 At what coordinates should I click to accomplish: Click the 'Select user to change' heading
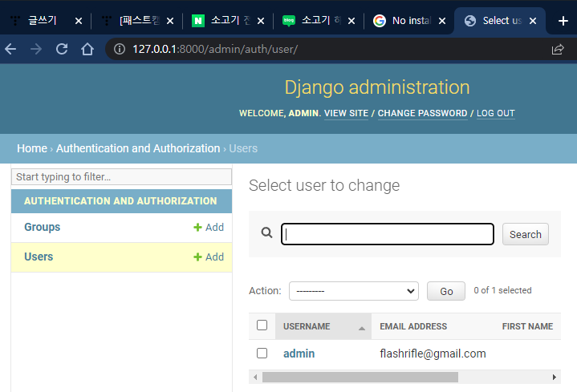(324, 185)
